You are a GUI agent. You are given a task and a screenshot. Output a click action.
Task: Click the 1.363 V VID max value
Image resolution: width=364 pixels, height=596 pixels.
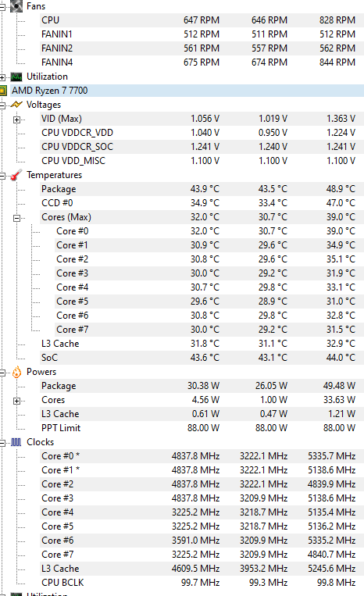(341, 119)
